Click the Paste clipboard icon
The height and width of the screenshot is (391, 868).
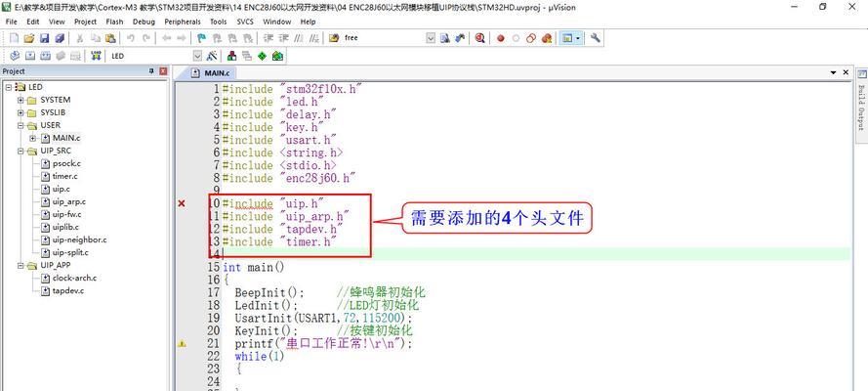(x=110, y=38)
